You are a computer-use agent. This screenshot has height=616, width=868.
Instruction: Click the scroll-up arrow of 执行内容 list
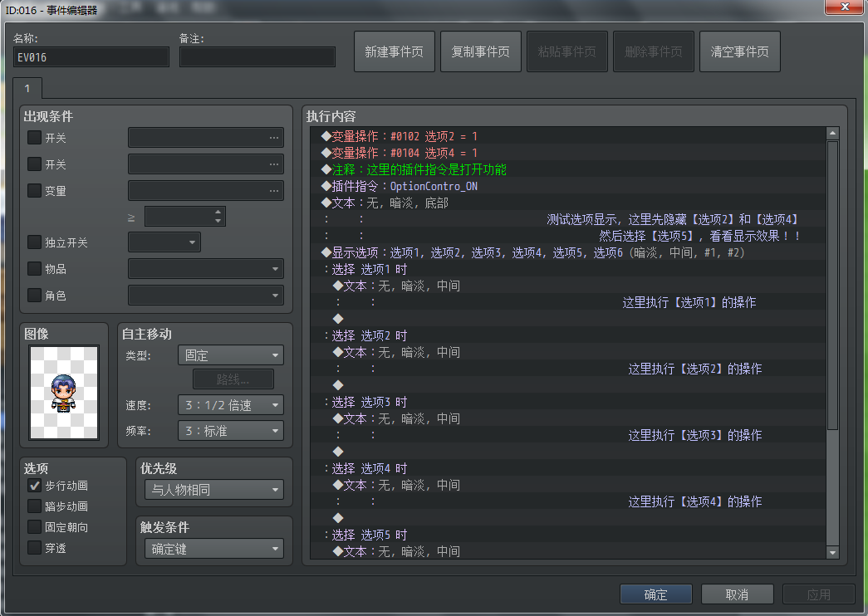point(832,134)
